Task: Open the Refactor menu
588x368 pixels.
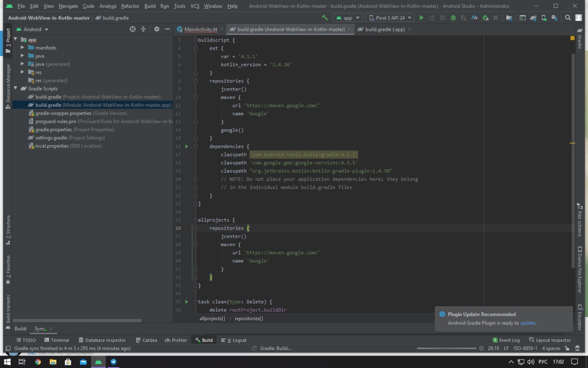Action: 130,6
